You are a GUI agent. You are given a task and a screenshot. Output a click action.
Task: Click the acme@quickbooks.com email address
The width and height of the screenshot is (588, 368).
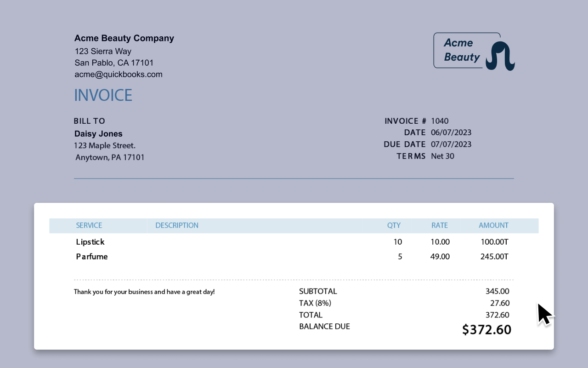[118, 74]
